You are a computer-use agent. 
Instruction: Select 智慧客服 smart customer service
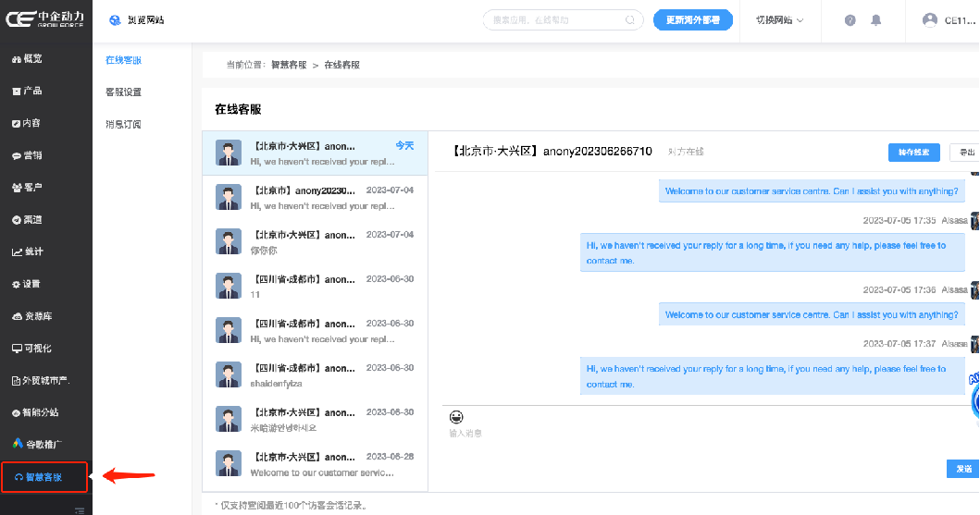click(x=44, y=477)
